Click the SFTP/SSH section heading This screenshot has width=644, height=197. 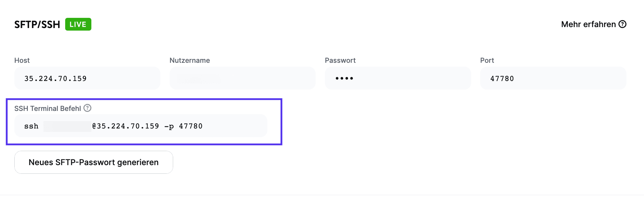pyautogui.click(x=37, y=25)
